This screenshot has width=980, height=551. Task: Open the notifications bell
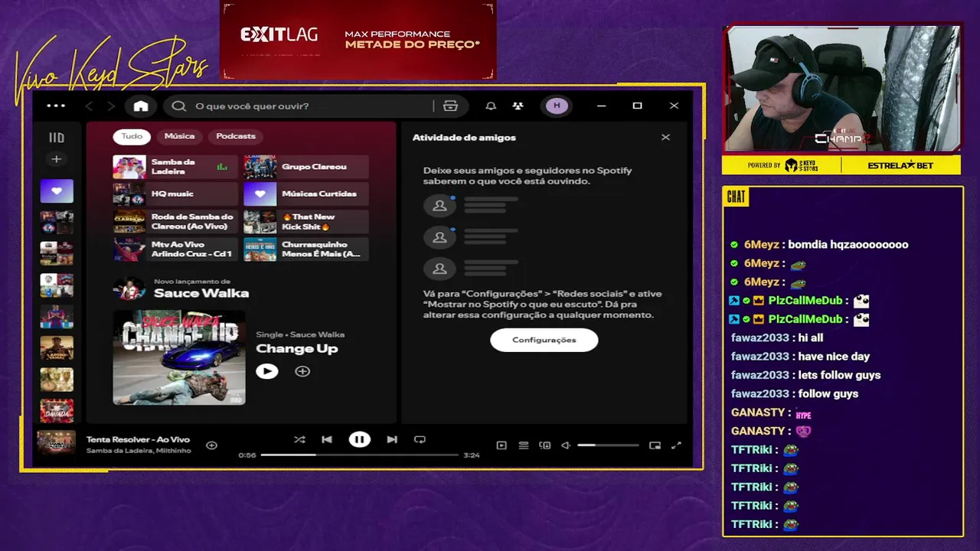pyautogui.click(x=491, y=106)
